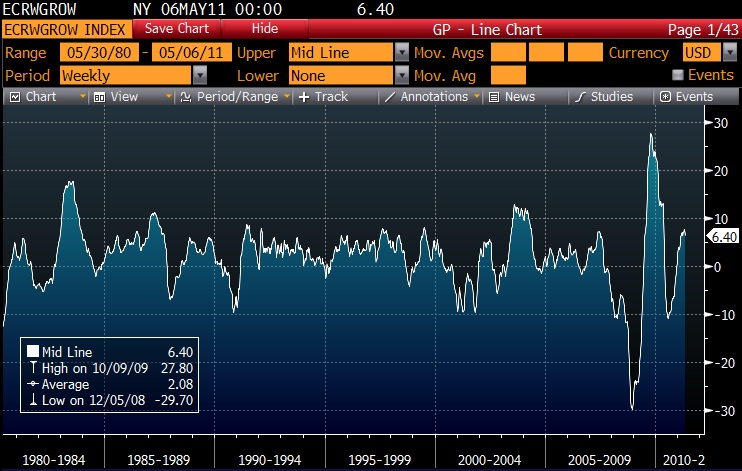
Task: Open the Events toolbar item
Action: 697,97
